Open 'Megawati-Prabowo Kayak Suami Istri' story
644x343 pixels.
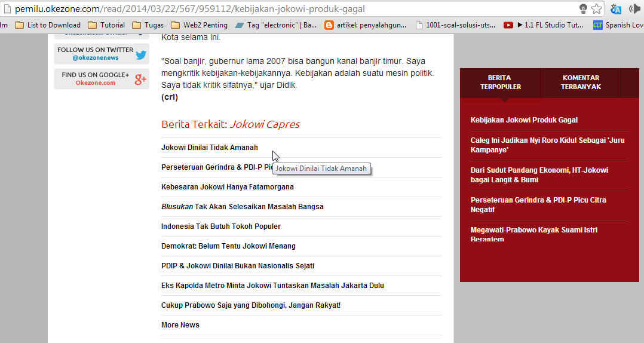pos(534,234)
